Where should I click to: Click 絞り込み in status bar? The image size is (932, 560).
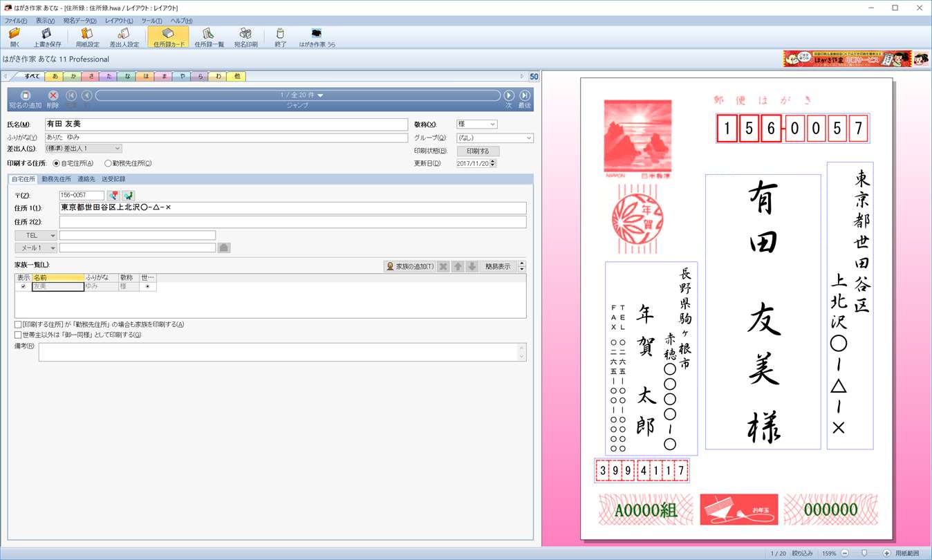click(x=802, y=554)
